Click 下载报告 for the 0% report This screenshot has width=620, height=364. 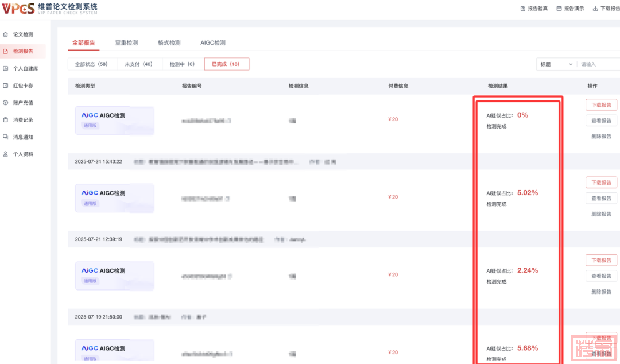coord(601,105)
